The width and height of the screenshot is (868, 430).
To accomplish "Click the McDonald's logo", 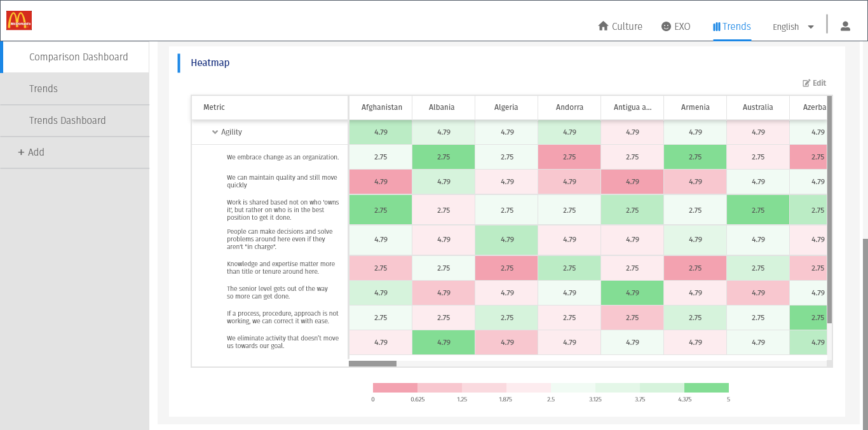I will click(19, 20).
